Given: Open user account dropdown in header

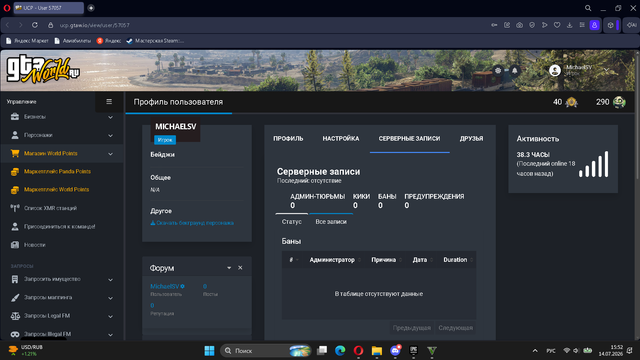Looking at the screenshot, I should (607, 70).
